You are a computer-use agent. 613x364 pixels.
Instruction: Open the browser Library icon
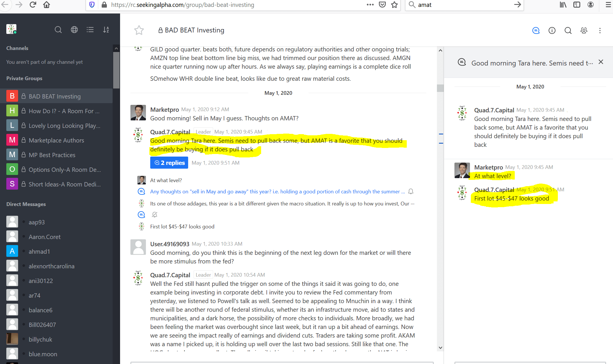[x=563, y=5]
